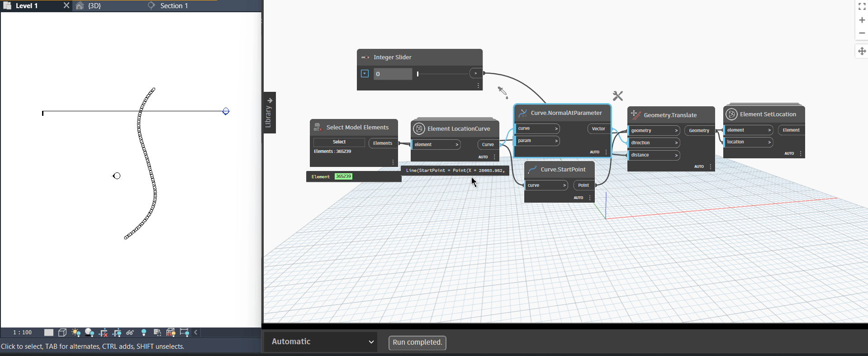This screenshot has width=868, height=356.
Task: Click Zoom to Fit icon in Dynamo canvas
Action: [862, 7]
